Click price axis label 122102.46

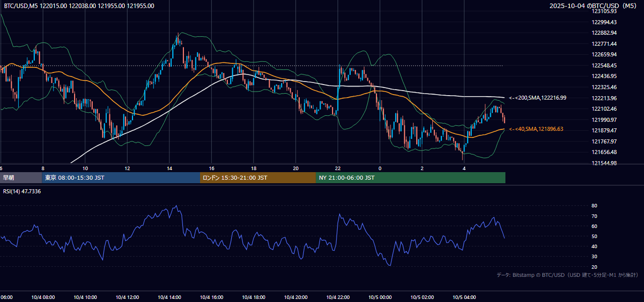tap(604, 109)
